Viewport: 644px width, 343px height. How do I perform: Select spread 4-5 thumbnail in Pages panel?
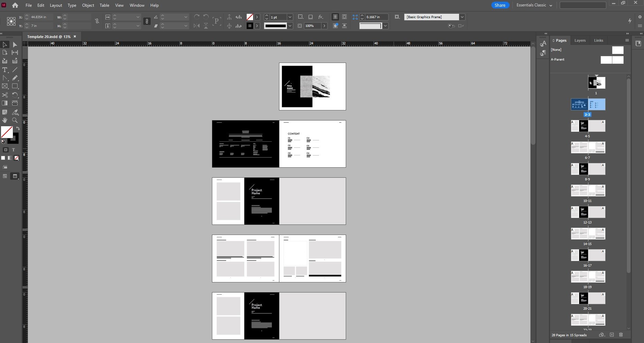point(588,126)
